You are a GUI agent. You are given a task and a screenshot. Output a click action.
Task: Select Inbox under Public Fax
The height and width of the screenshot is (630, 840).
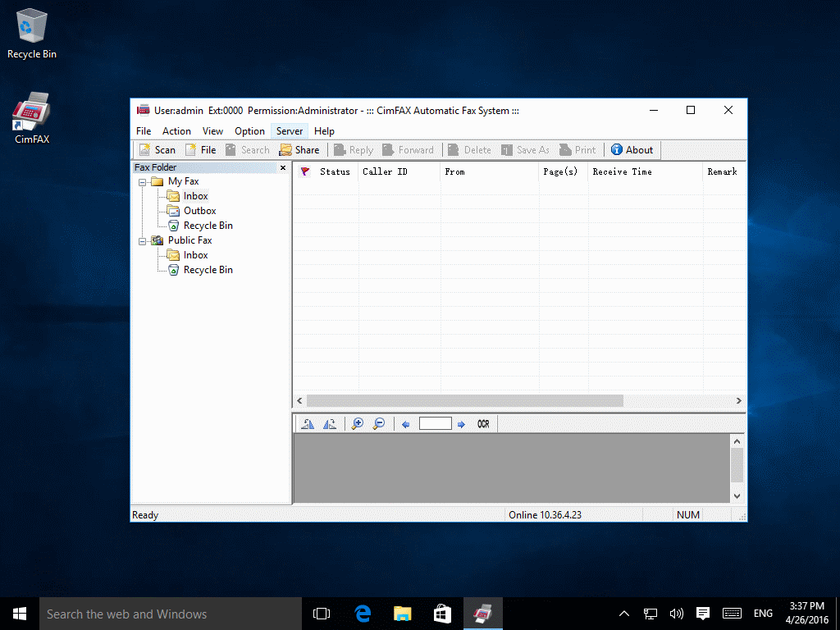195,255
